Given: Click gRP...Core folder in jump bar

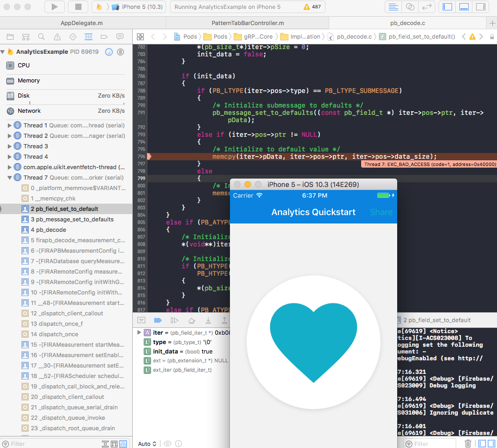Looking at the screenshot, I should [253, 37].
